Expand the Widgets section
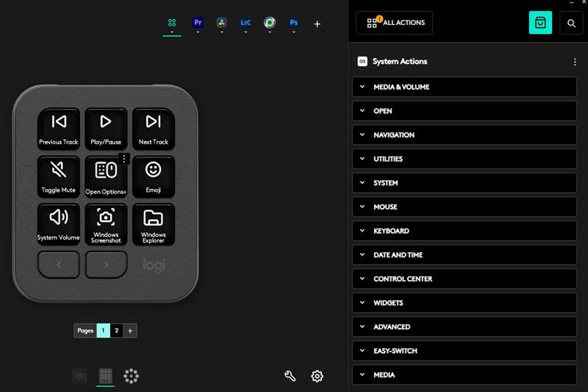The image size is (588, 392). pos(465,303)
